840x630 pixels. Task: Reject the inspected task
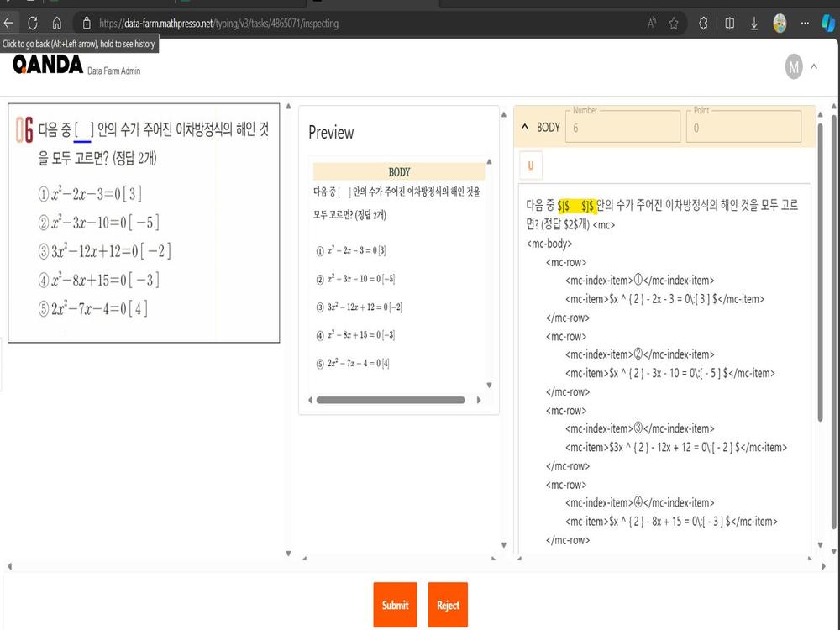tap(448, 605)
